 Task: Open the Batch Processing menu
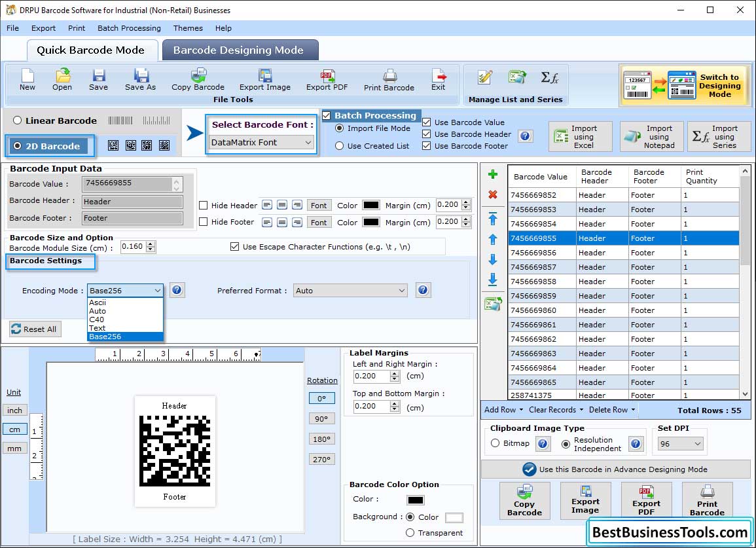click(129, 28)
